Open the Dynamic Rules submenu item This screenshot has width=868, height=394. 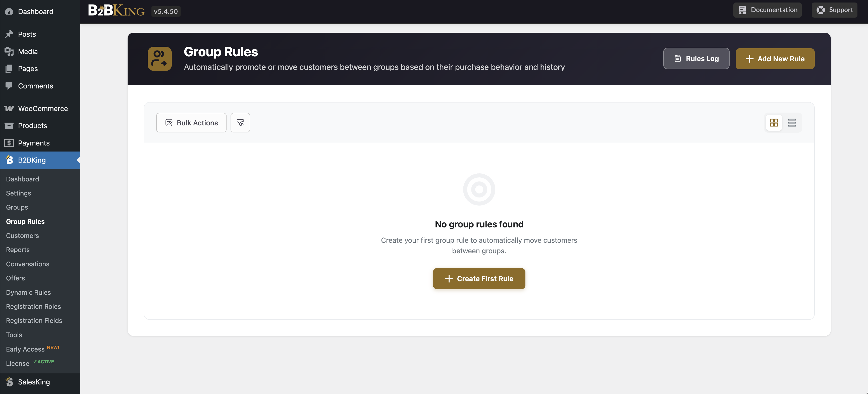coord(28,292)
